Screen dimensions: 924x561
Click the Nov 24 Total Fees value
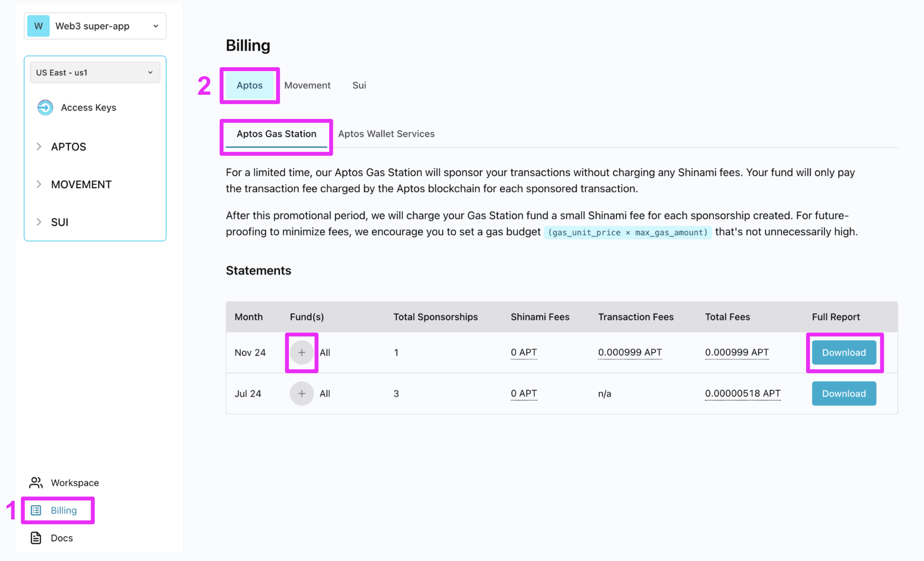click(737, 353)
